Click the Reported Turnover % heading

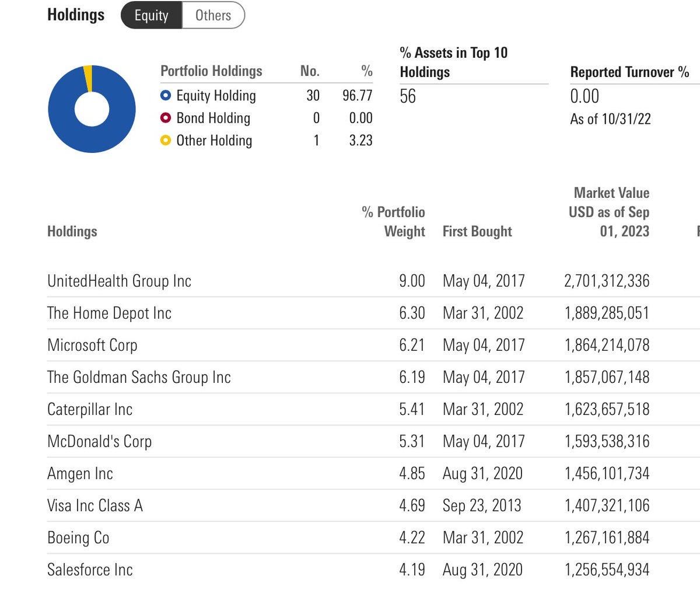coord(629,72)
